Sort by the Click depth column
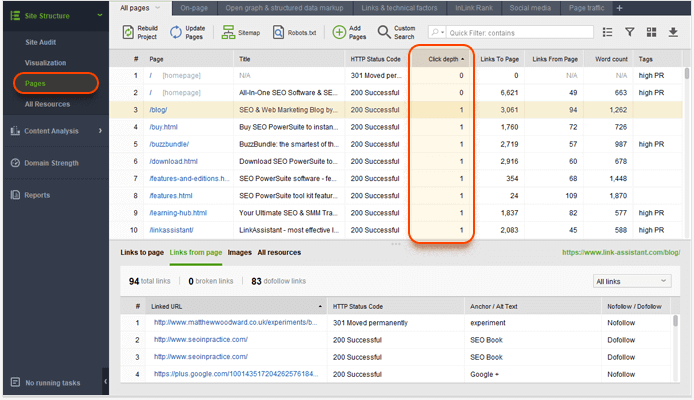The width and height of the screenshot is (694, 400). [443, 59]
